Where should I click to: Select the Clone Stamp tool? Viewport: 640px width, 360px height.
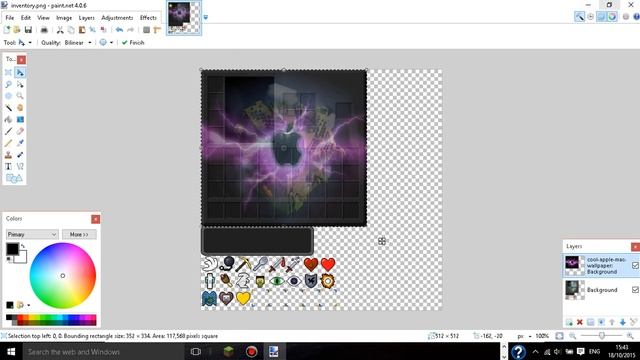pos(8,155)
